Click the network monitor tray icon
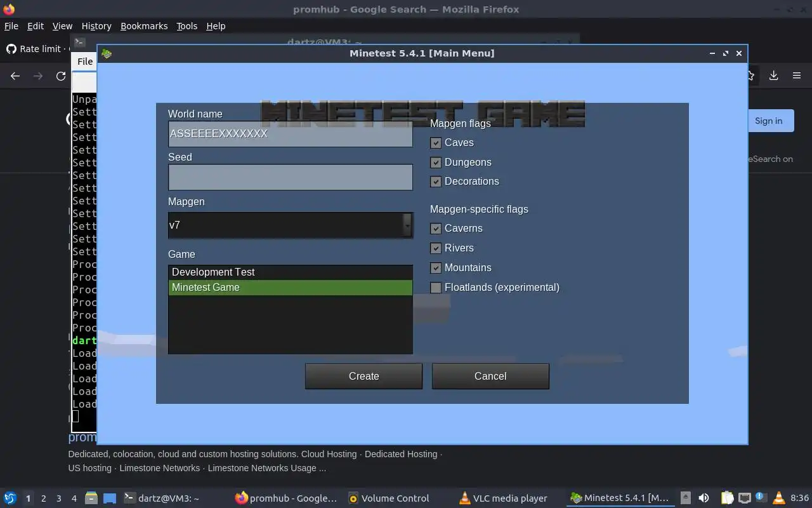This screenshot has height=508, width=812. (745, 498)
